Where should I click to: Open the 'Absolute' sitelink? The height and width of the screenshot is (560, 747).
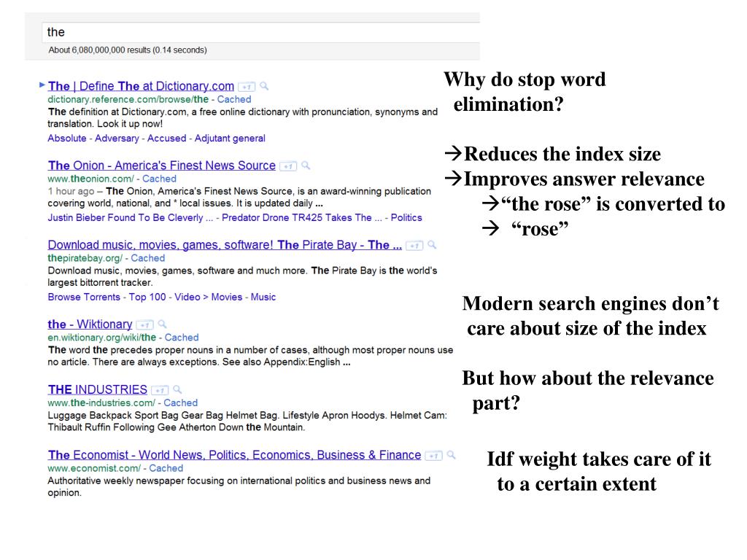pyautogui.click(x=66, y=138)
